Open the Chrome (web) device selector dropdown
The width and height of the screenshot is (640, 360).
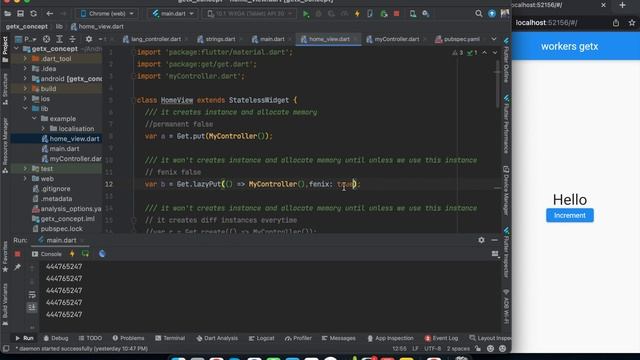pyautogui.click(x=107, y=13)
